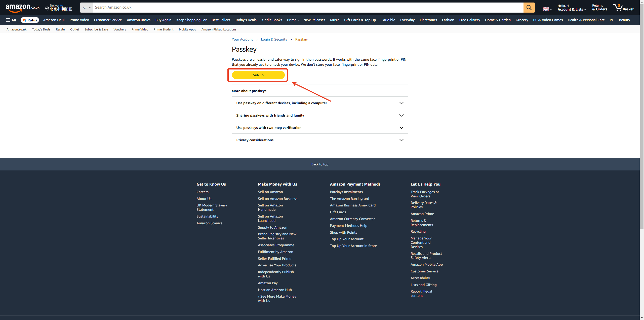Expand Privacy considerations section
This screenshot has width=644, height=320.
pyautogui.click(x=320, y=140)
